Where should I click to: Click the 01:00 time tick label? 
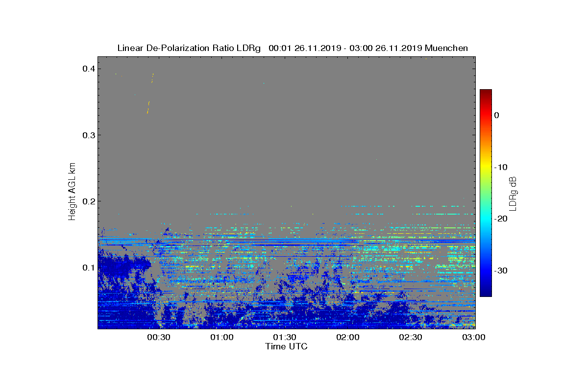point(222,337)
